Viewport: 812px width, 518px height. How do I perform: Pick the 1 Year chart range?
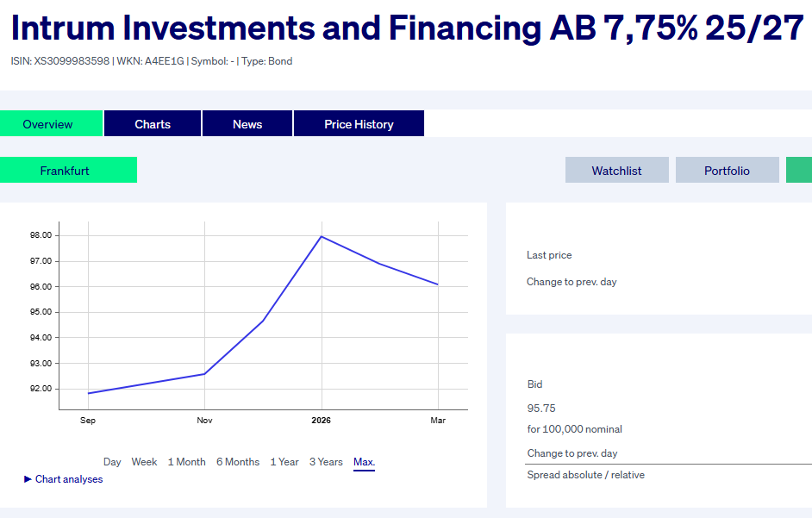[x=284, y=462]
